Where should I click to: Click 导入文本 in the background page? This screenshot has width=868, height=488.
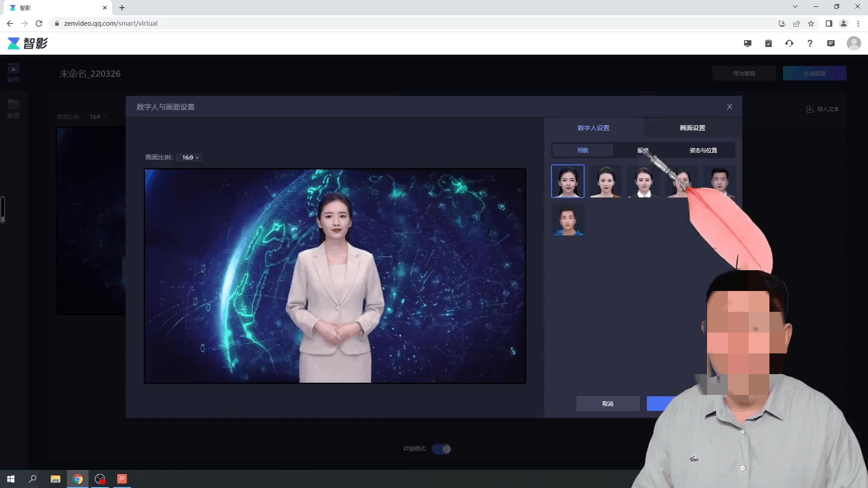(x=823, y=109)
